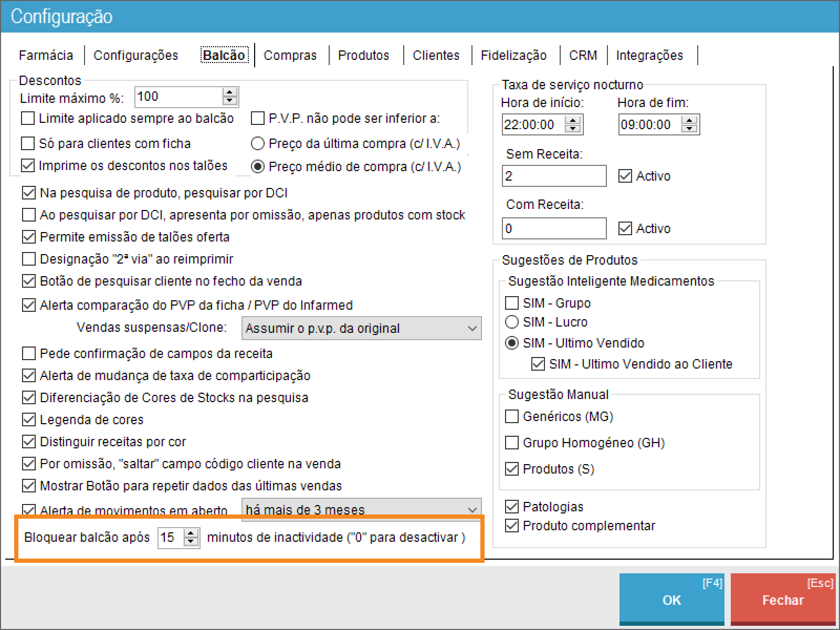Check "P.V.P. não pode ser inferior a"
The width and height of the screenshot is (840, 630).
257,118
